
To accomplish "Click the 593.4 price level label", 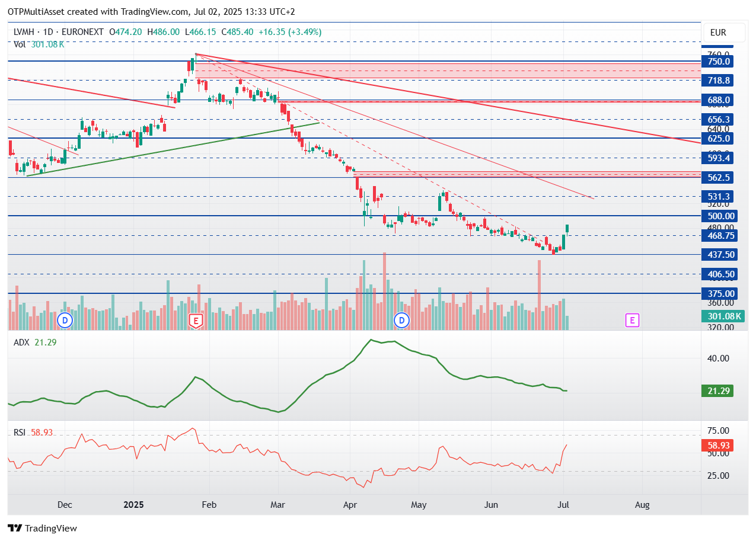I will pyautogui.click(x=717, y=158).
